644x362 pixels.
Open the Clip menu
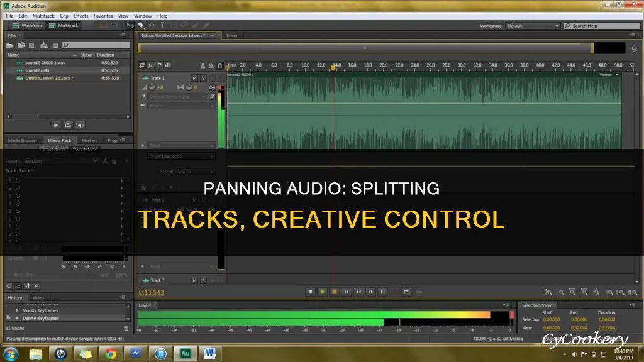tap(64, 16)
